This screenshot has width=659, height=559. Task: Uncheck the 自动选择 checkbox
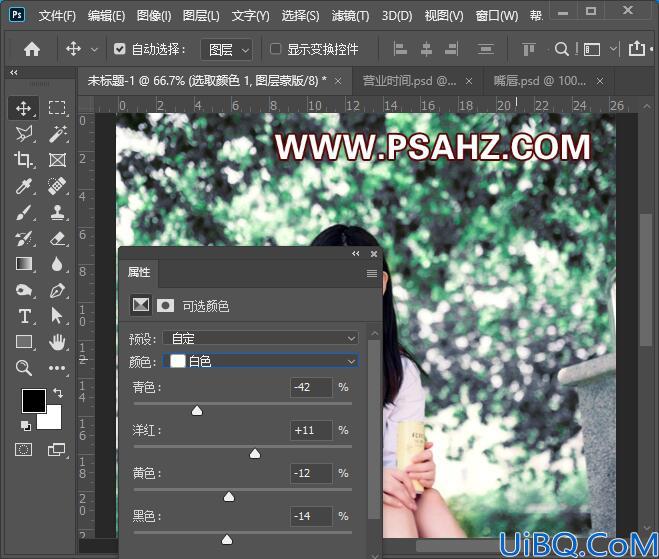[x=119, y=49]
